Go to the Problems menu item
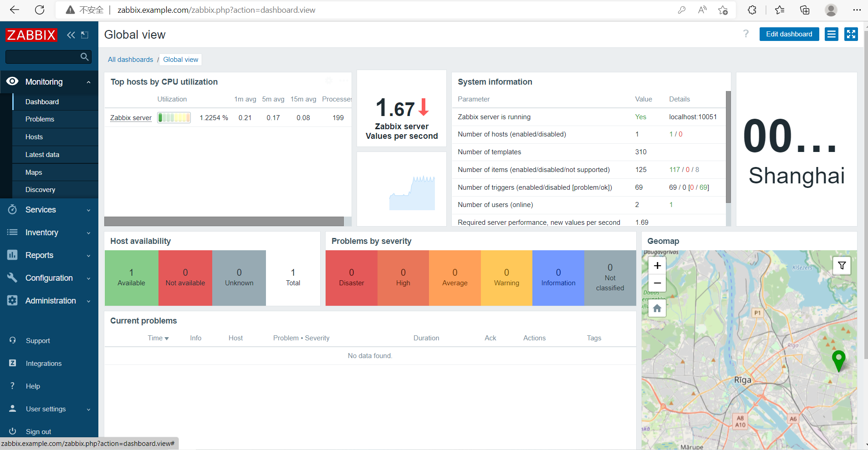The width and height of the screenshot is (868, 450). [40, 119]
